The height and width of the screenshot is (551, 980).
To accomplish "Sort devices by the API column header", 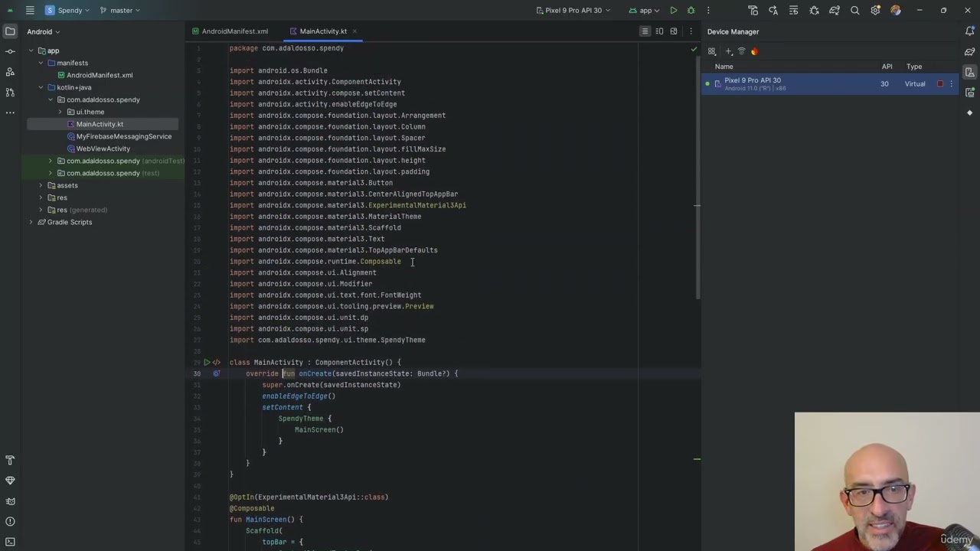I will (887, 67).
